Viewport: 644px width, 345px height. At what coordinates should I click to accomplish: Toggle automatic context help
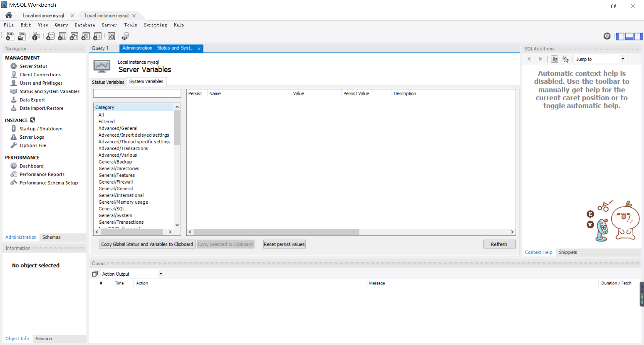point(566,59)
